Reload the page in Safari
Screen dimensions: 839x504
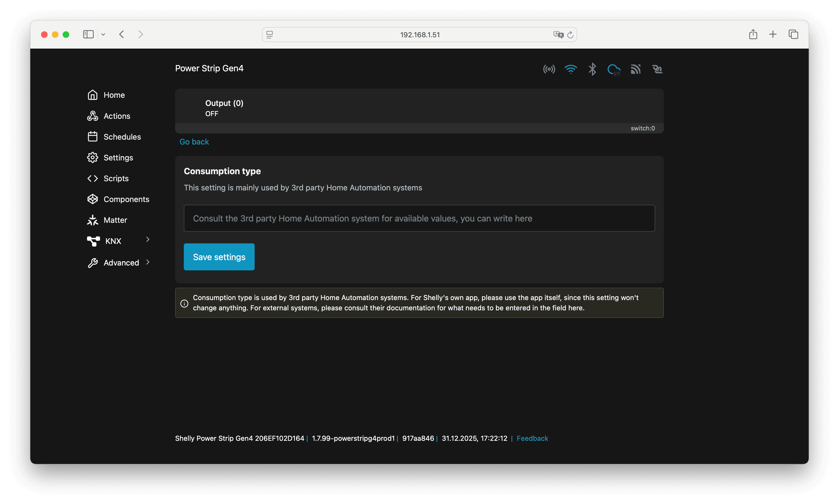pos(570,35)
